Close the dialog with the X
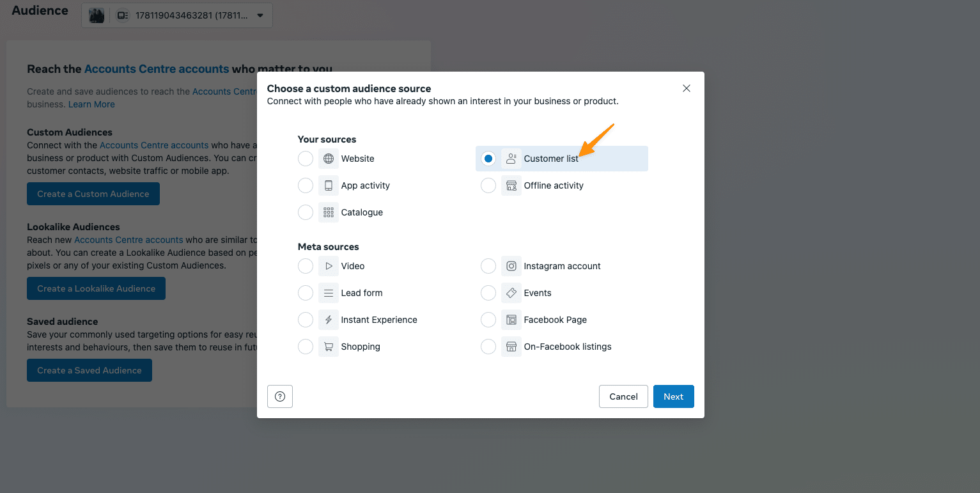Viewport: 980px width, 493px height. (x=687, y=88)
